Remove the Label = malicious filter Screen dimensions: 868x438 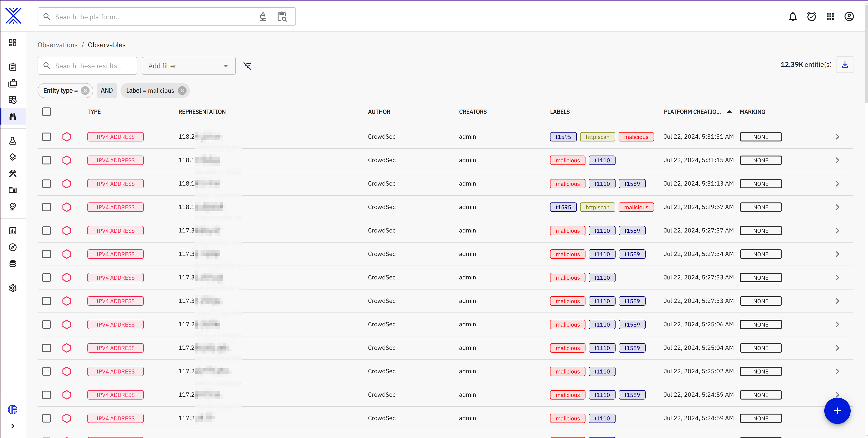182,91
